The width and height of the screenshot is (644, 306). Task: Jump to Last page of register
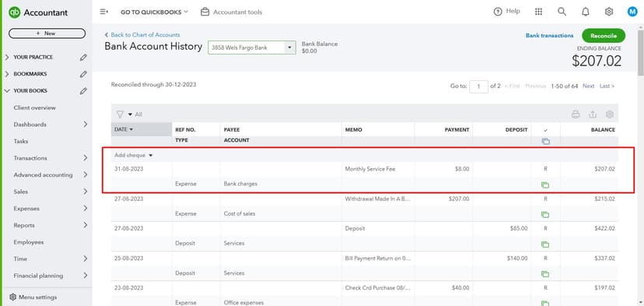point(607,86)
